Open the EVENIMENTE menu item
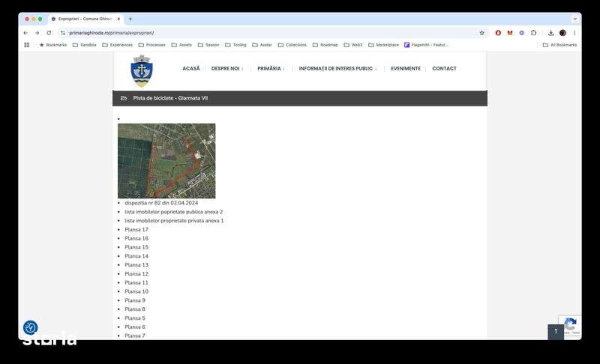Viewport: 600px width, 364px height. (x=406, y=68)
